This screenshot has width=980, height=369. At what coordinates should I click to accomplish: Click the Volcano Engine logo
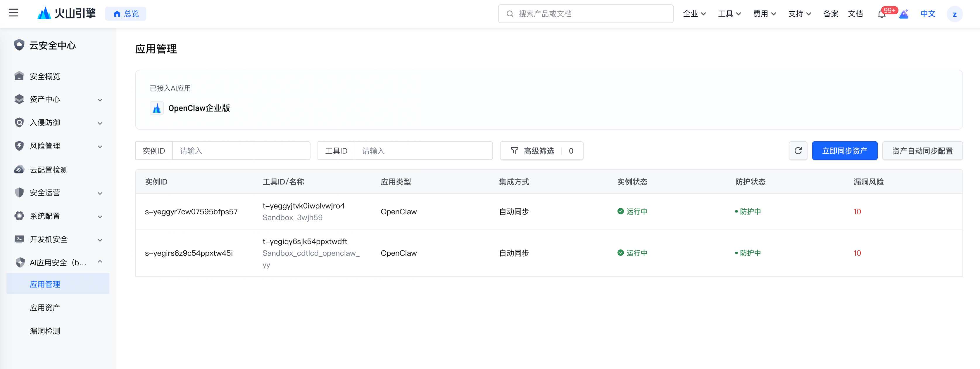coord(67,14)
